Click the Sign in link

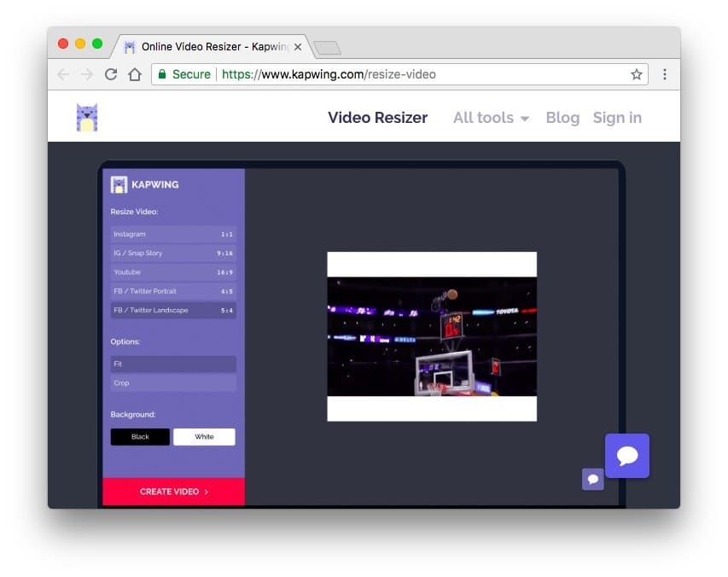(617, 118)
